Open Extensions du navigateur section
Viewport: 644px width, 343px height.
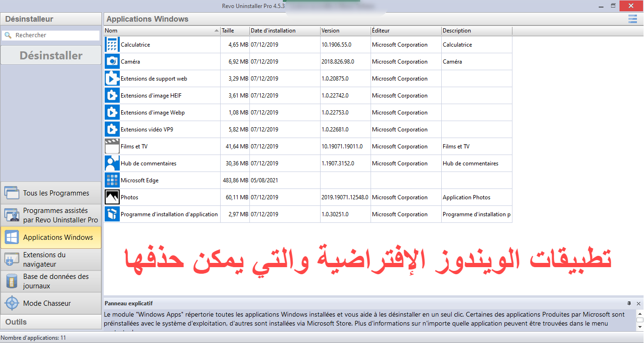[51, 259]
